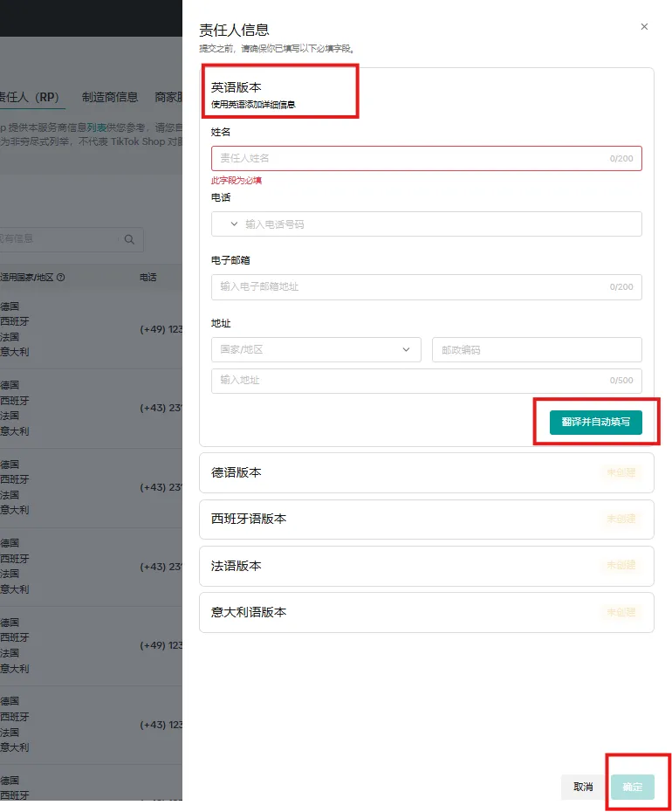Open the phone country code dropdown arrow
This screenshot has height=812, width=672.
234,224
